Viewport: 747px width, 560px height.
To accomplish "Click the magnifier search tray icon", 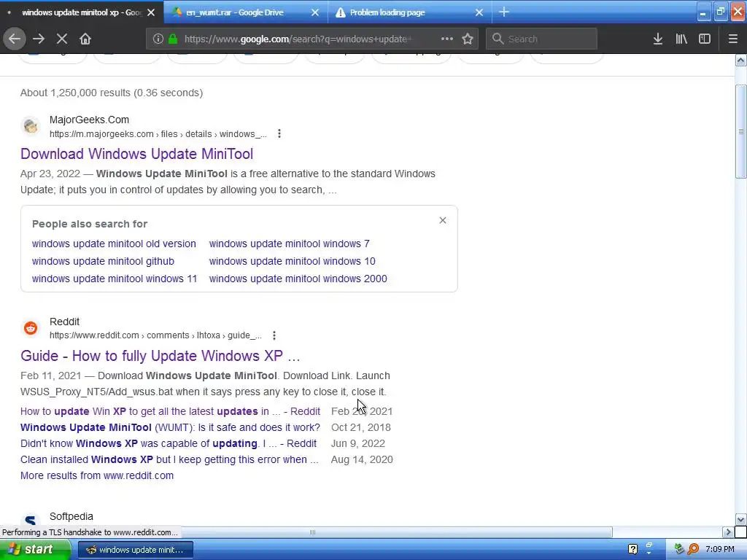I will coord(693,550).
